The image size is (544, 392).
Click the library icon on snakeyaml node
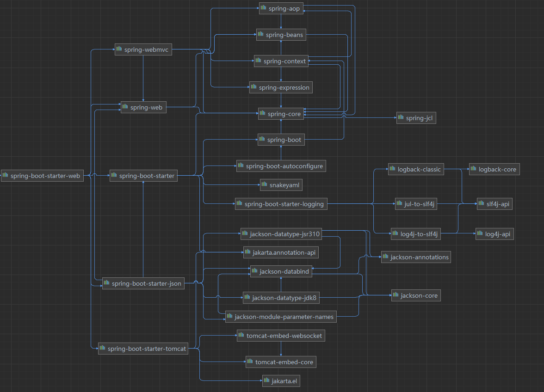[264, 185]
